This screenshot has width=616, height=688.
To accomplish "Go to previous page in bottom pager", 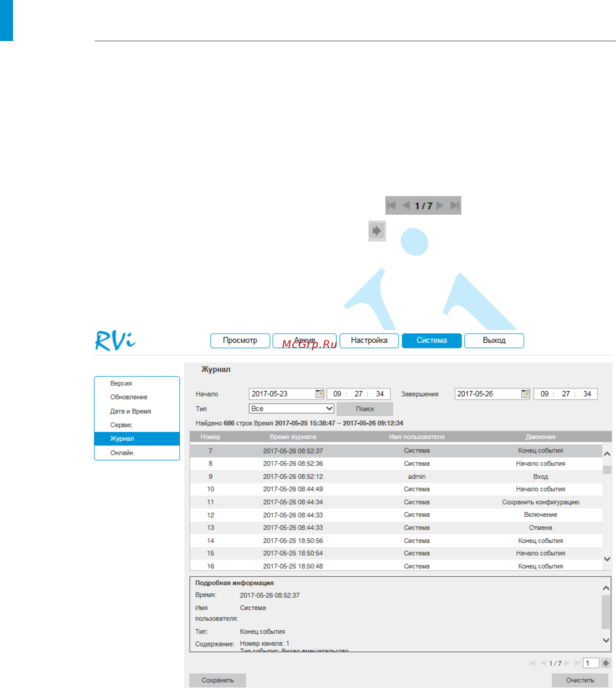I will point(543,663).
